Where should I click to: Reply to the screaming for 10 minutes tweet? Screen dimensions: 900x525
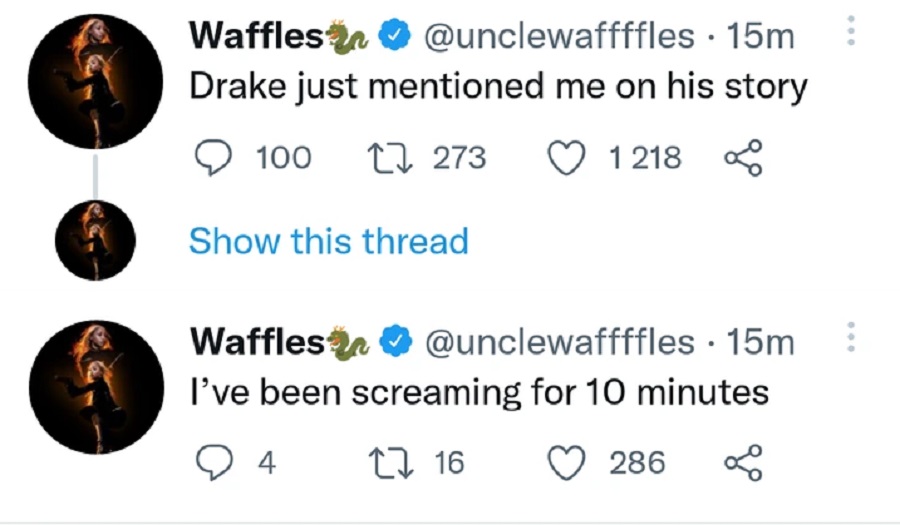coord(214,462)
